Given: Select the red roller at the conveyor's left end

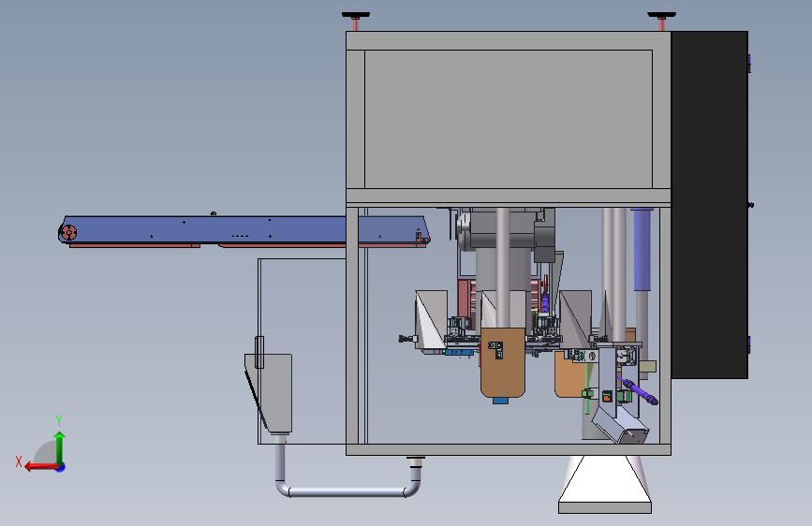Looking at the screenshot, I should (69, 232).
